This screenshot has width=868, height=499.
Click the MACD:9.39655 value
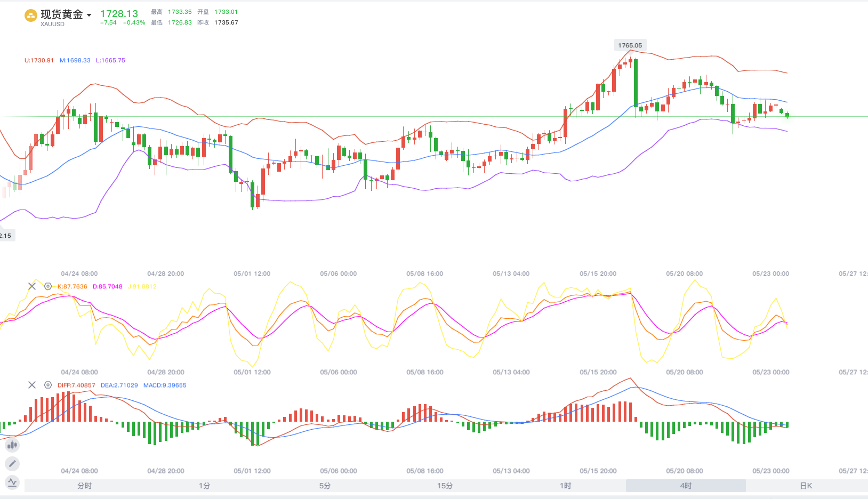pos(165,385)
